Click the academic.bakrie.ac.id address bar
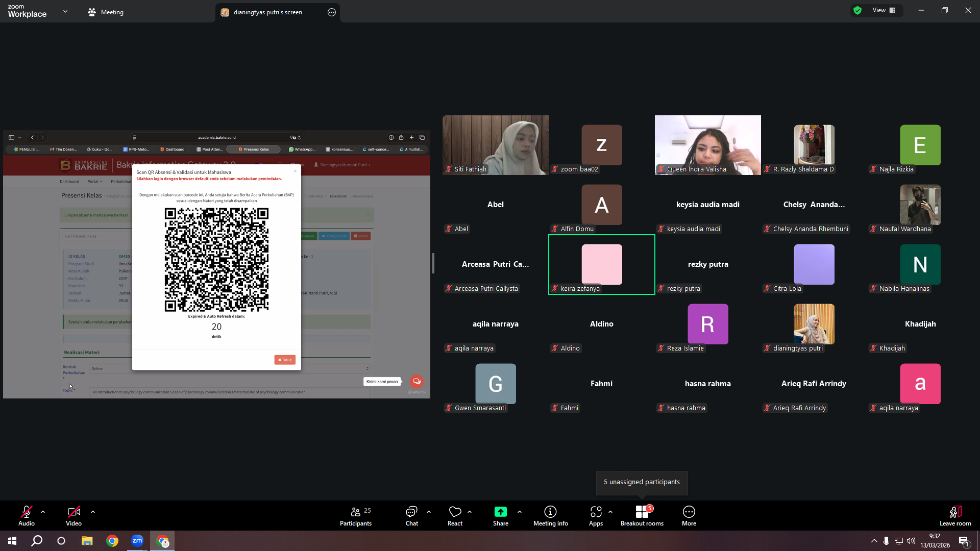Screen dimensions: 980x551 pyautogui.click(x=217, y=137)
